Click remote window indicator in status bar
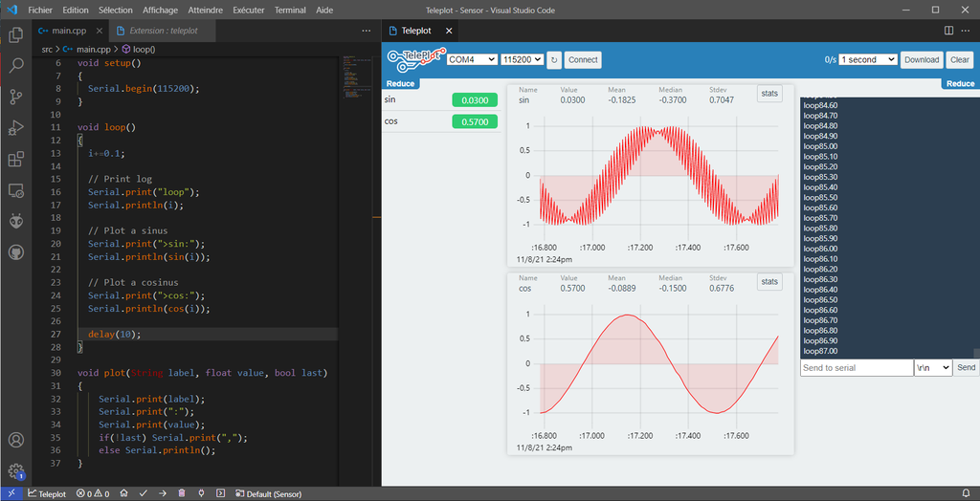Image resolution: width=980 pixels, height=501 pixels. coord(11,493)
